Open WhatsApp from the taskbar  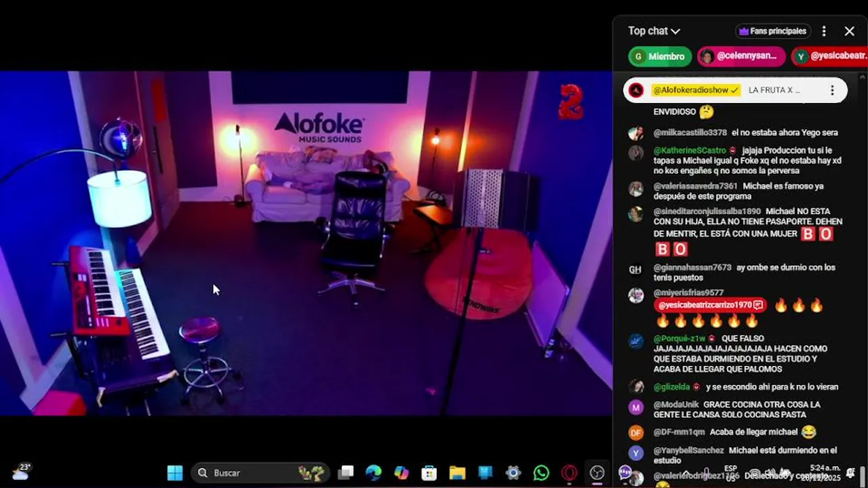point(541,473)
